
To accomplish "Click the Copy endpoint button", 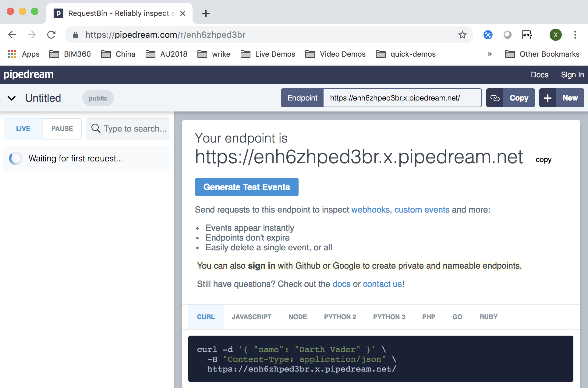I will click(519, 98).
